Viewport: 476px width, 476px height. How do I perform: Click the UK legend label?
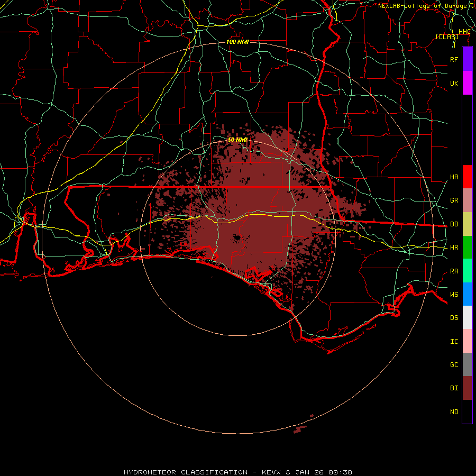coord(454,83)
